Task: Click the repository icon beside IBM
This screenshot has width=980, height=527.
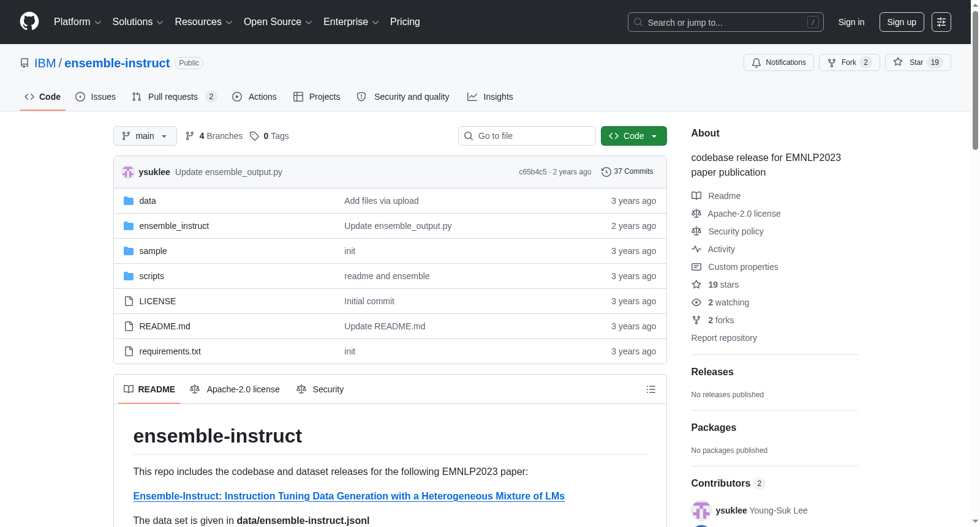Action: [24, 63]
